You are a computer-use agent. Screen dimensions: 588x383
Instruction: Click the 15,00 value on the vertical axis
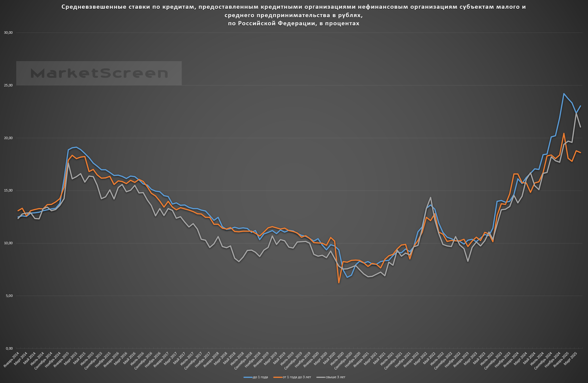click(x=8, y=191)
